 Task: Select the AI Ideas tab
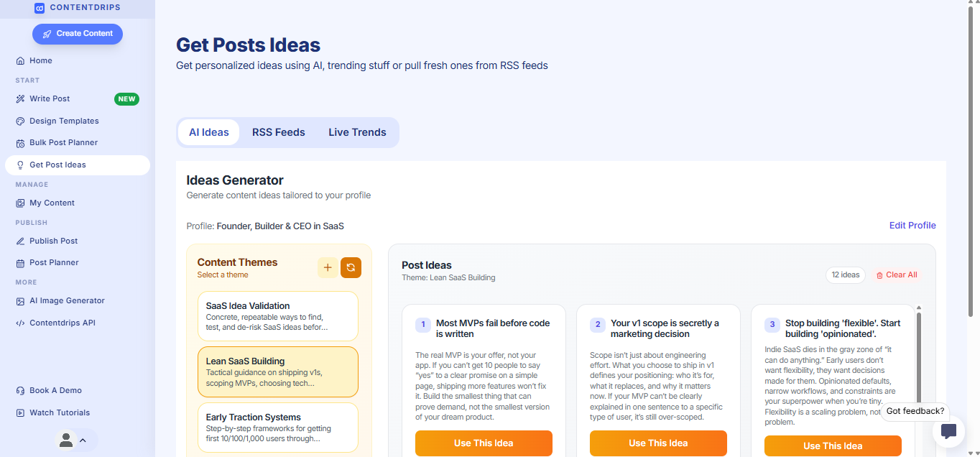pyautogui.click(x=209, y=132)
